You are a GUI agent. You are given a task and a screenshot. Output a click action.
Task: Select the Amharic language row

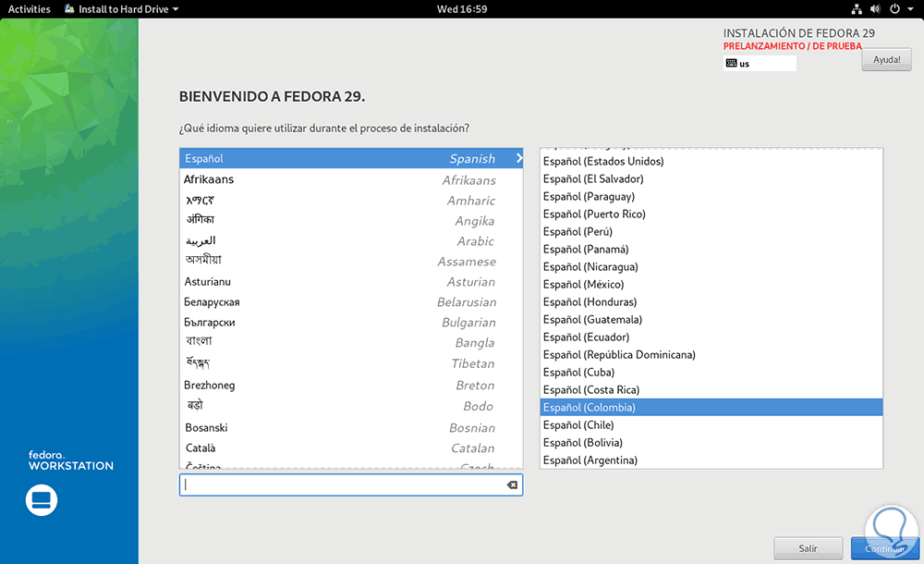(x=351, y=200)
